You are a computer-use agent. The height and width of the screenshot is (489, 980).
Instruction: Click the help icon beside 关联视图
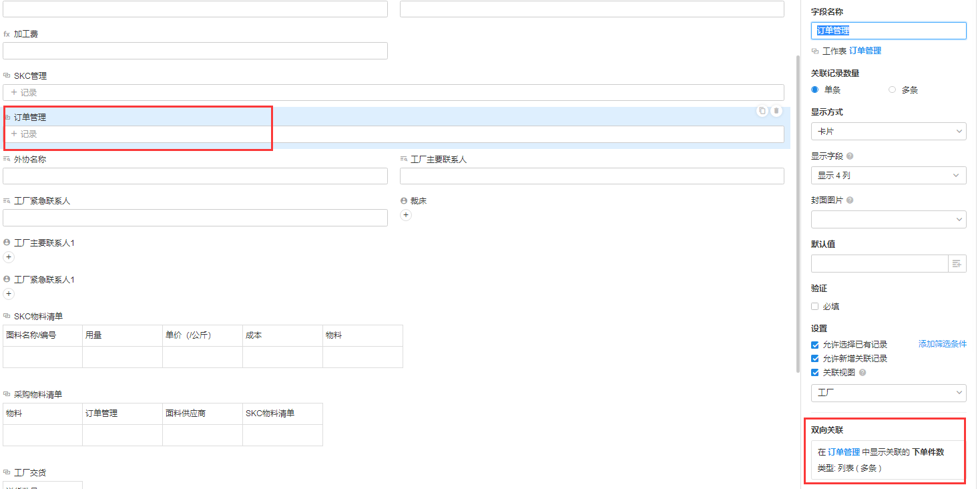coord(863,373)
